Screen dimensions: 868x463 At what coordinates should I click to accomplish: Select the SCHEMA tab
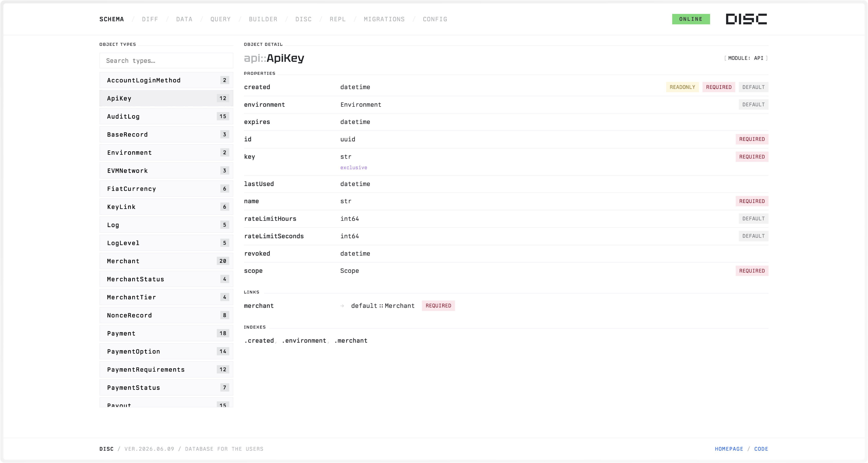tap(111, 19)
